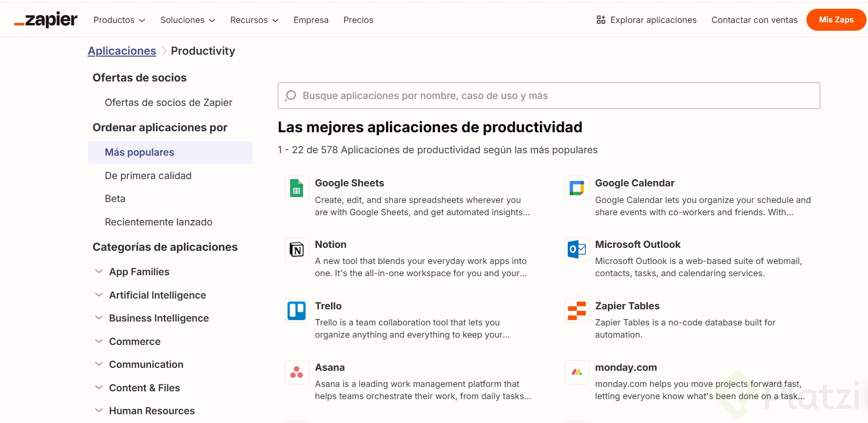
Task: Follow the Aplicaciones breadcrumb link
Action: [122, 51]
